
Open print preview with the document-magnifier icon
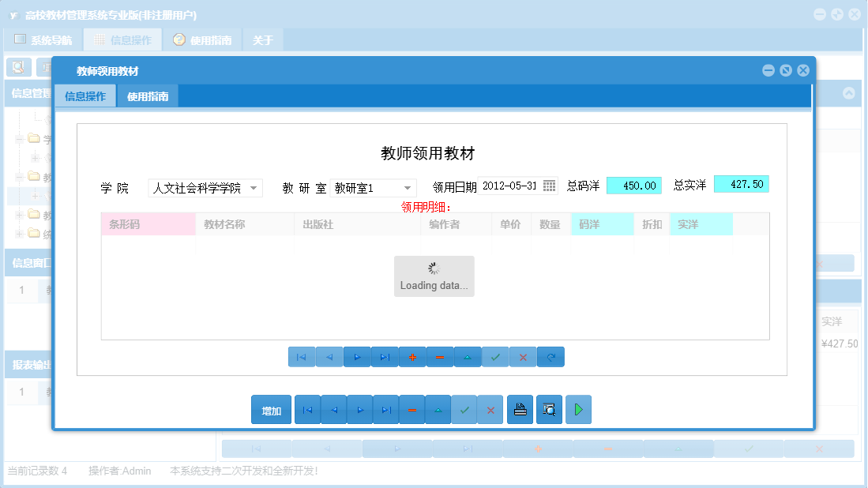pos(549,410)
